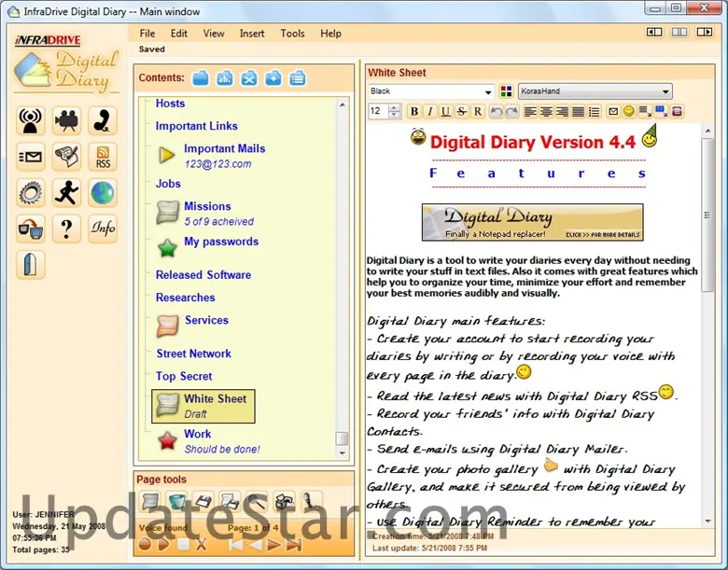Open the Insert menu
The width and height of the screenshot is (728, 570).
(x=252, y=34)
